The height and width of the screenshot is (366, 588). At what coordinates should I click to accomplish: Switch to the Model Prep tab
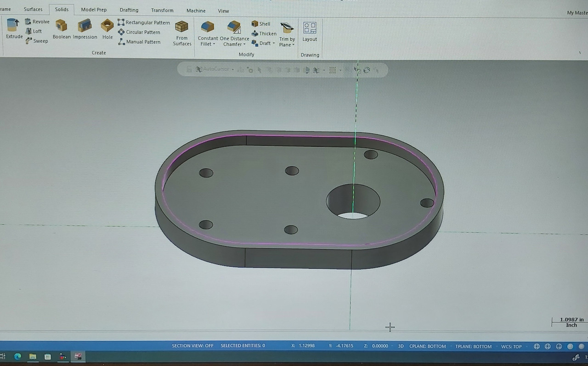[x=94, y=10]
